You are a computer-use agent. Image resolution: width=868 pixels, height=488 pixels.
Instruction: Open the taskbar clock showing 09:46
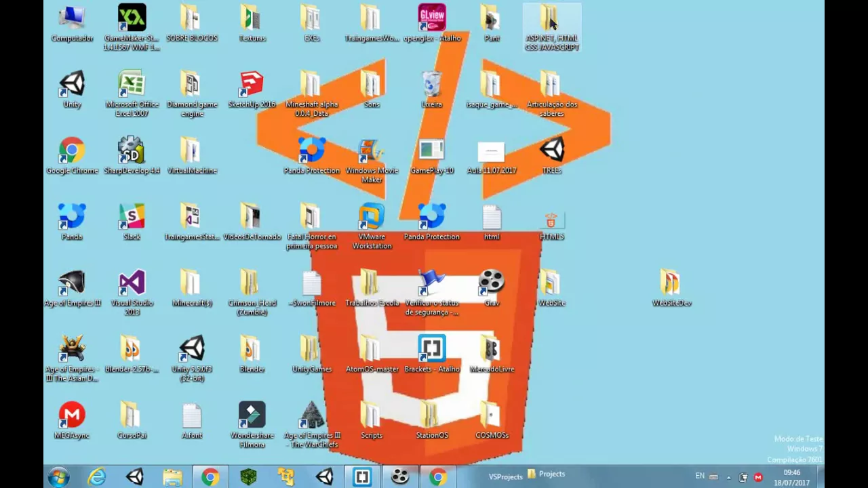point(792,477)
